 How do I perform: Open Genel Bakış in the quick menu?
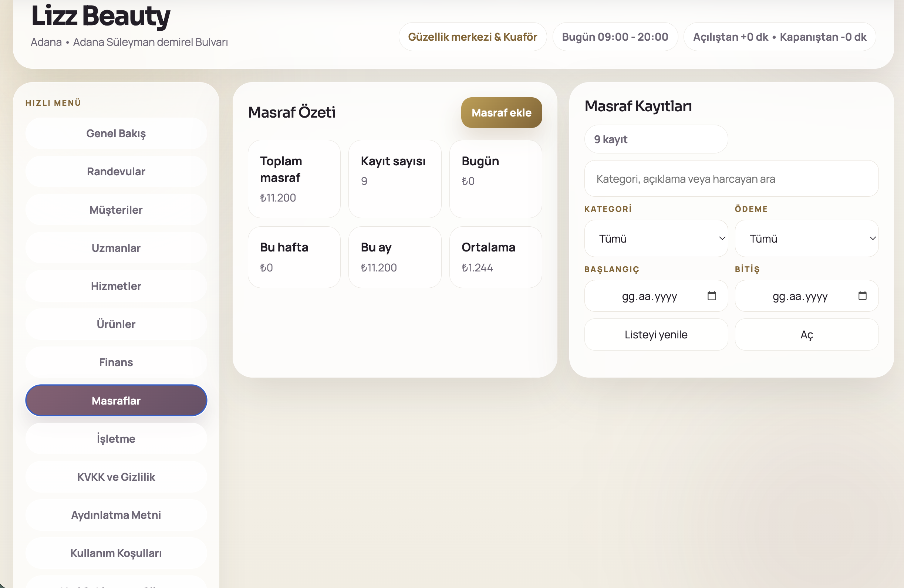116,134
